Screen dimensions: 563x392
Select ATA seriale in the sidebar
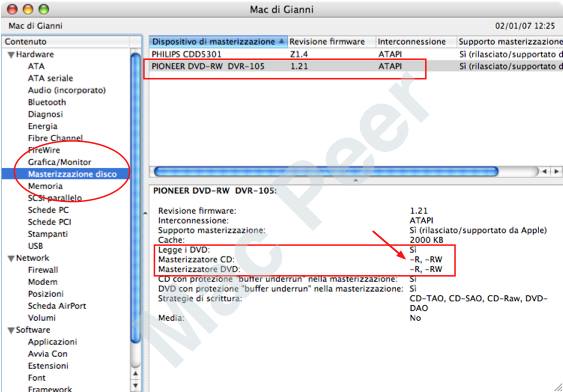tap(50, 78)
